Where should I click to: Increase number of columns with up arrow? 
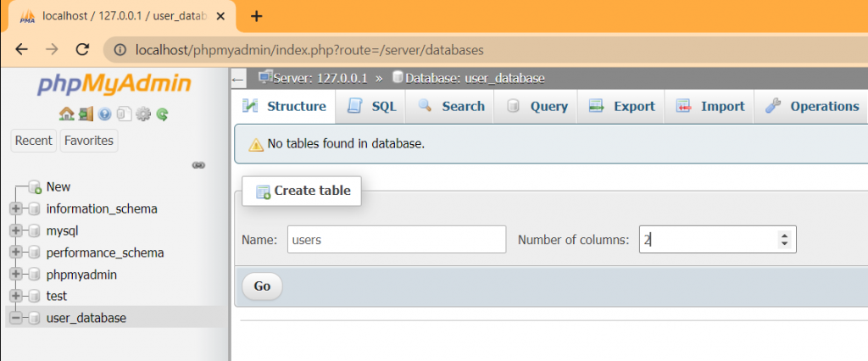pyautogui.click(x=785, y=235)
